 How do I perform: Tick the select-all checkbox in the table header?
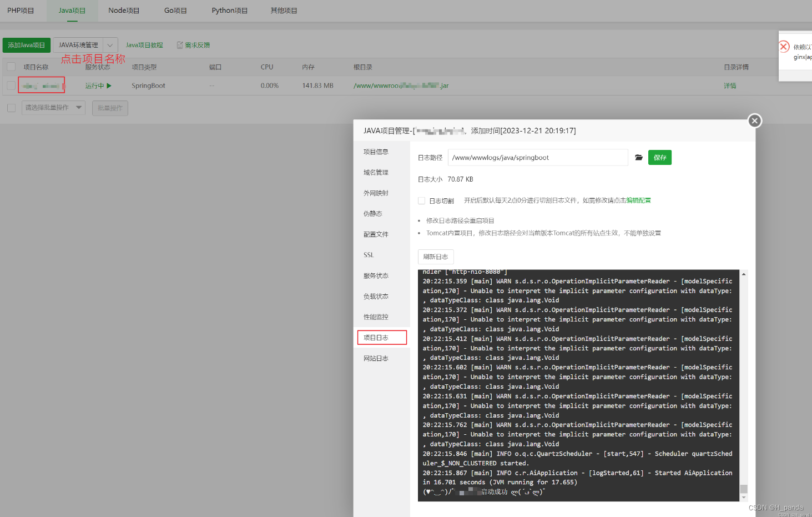[11, 67]
